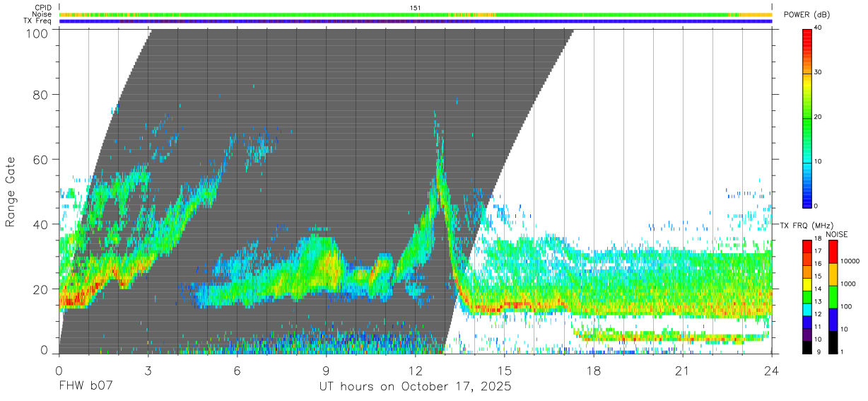The height and width of the screenshot is (401, 868).
Task: Click the Range Gate y-axis title
Action: (x=11, y=192)
